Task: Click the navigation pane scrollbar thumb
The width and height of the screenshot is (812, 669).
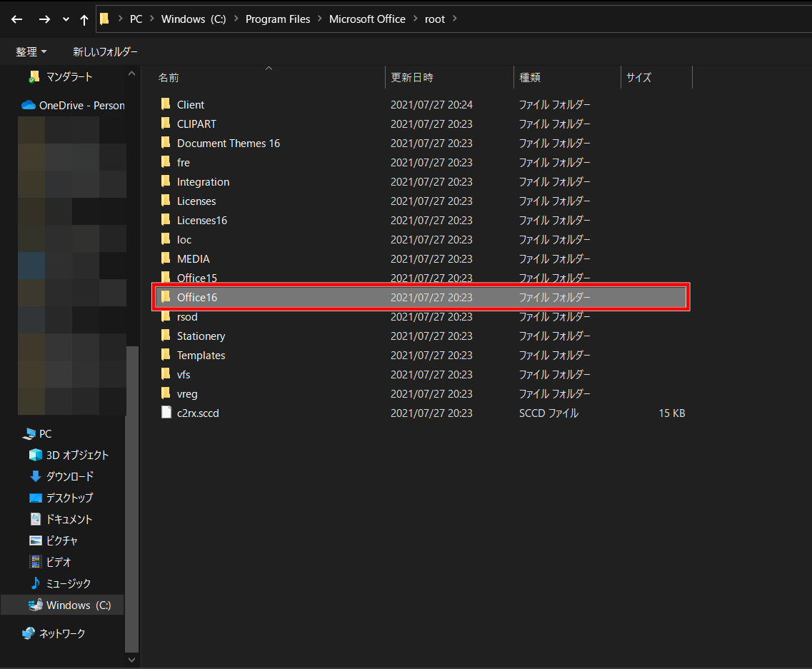Action: click(x=132, y=498)
